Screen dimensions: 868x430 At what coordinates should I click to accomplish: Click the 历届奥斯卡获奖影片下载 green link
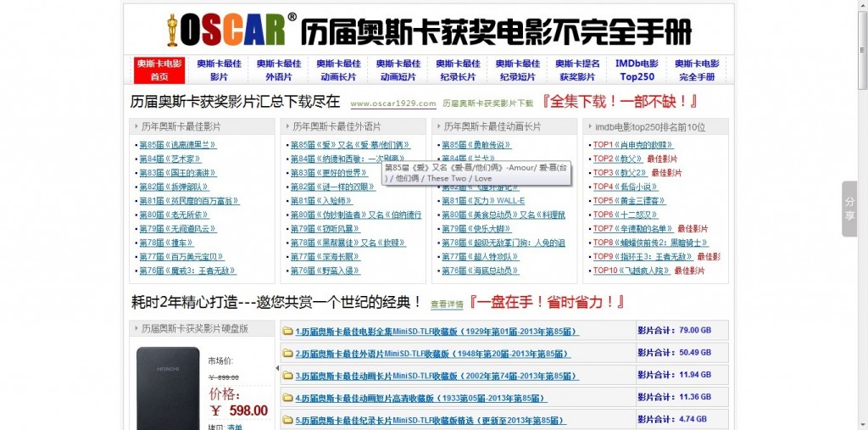click(487, 103)
